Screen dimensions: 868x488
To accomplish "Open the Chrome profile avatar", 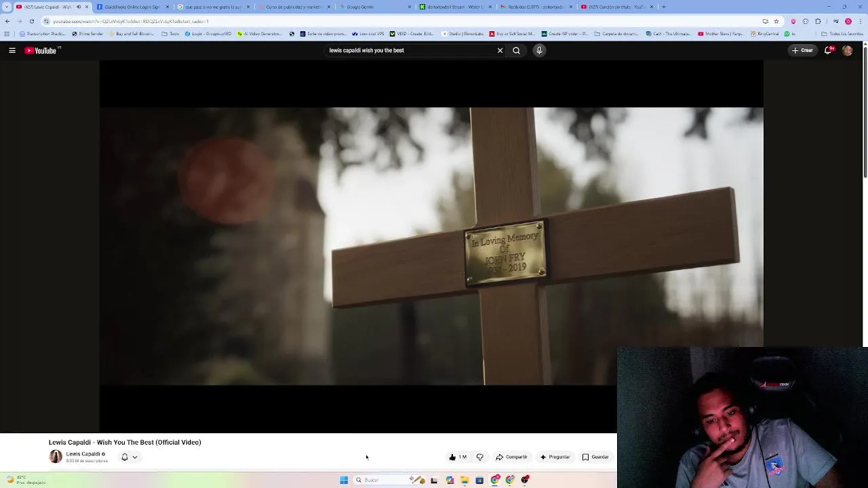I will click(x=848, y=21).
